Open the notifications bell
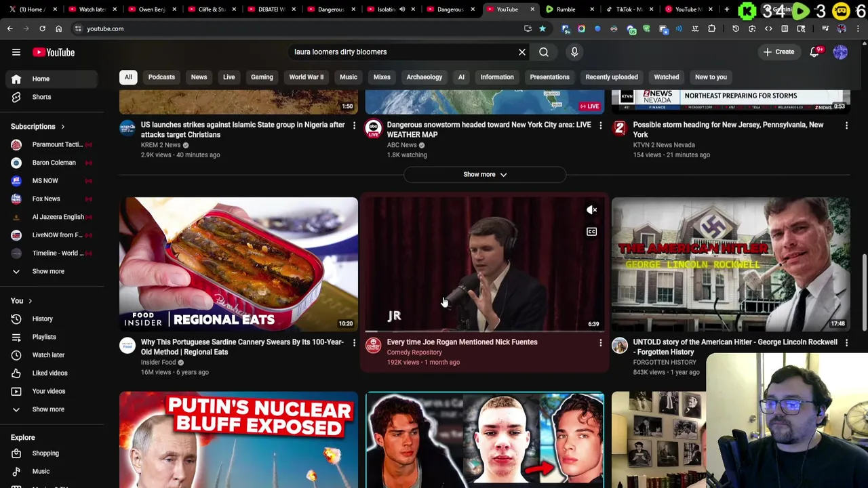The width and height of the screenshot is (868, 488). 815,52
